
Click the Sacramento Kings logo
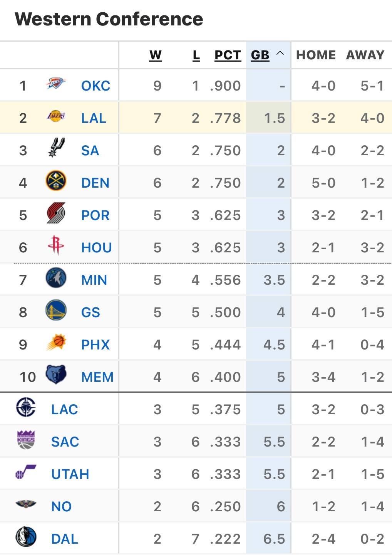[x=26, y=440]
